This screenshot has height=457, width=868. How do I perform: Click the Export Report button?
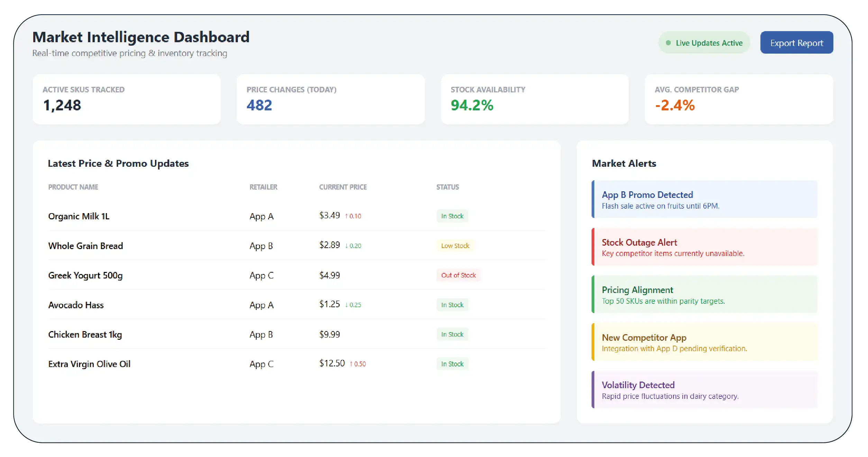tap(796, 43)
